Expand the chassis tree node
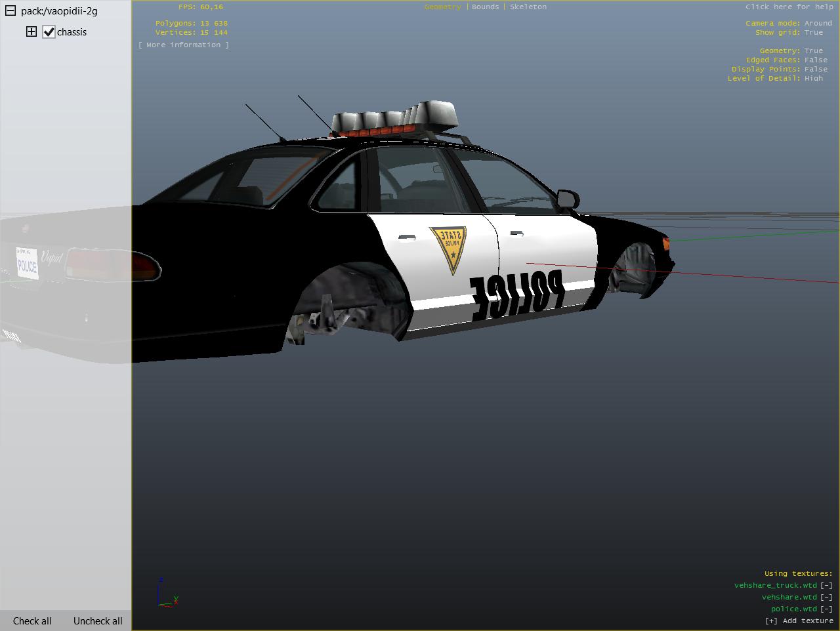The width and height of the screenshot is (840, 631). pyautogui.click(x=31, y=31)
